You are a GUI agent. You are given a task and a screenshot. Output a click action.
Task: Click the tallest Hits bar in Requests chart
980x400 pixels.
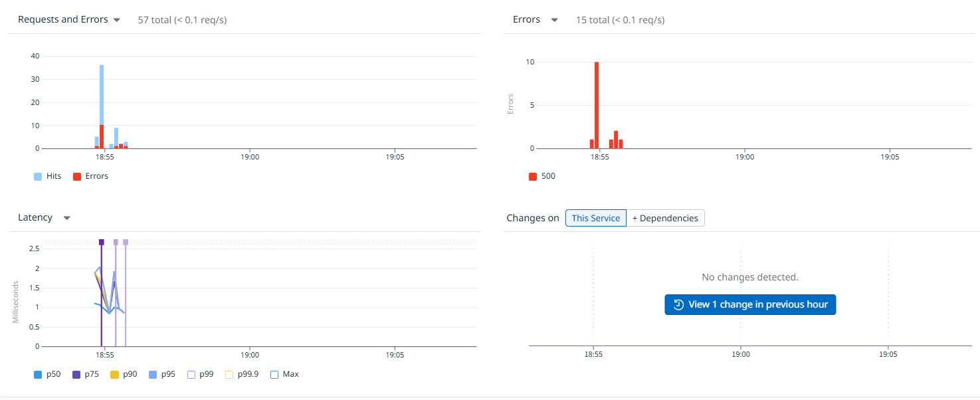coord(102,93)
